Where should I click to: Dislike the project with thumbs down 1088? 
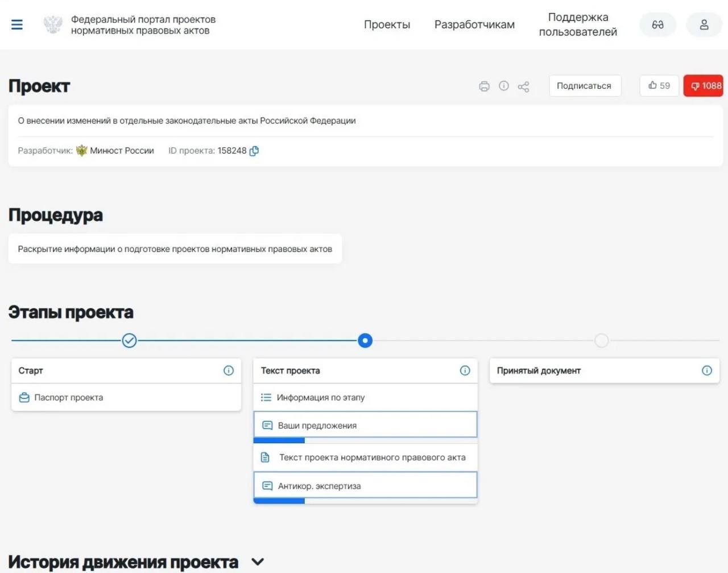[704, 86]
